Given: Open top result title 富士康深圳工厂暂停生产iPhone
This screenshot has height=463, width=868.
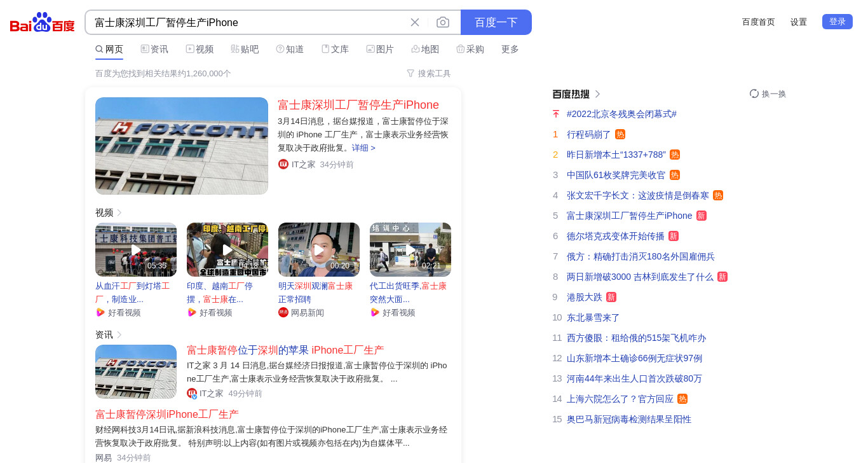Looking at the screenshot, I should 358,105.
